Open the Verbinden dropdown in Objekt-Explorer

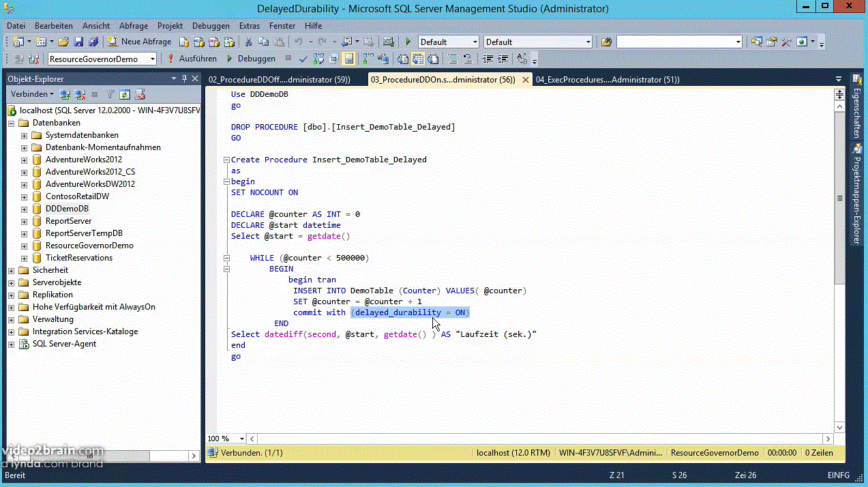[32, 94]
